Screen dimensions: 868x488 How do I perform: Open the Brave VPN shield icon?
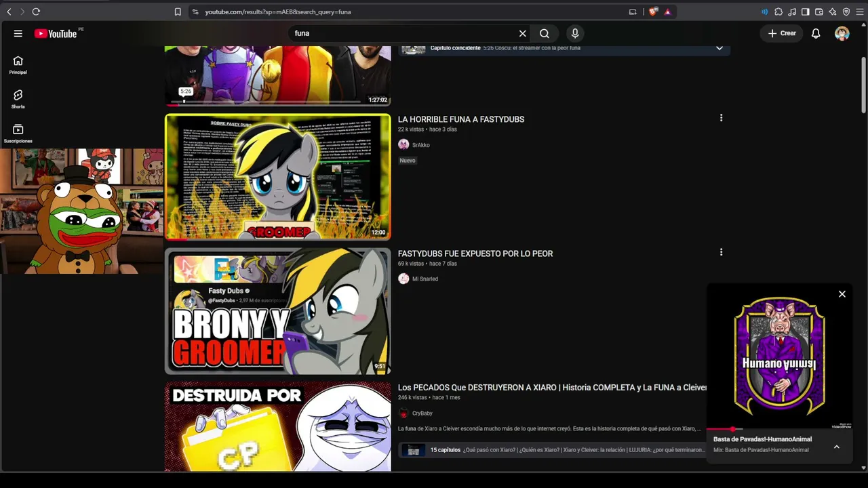[846, 12]
